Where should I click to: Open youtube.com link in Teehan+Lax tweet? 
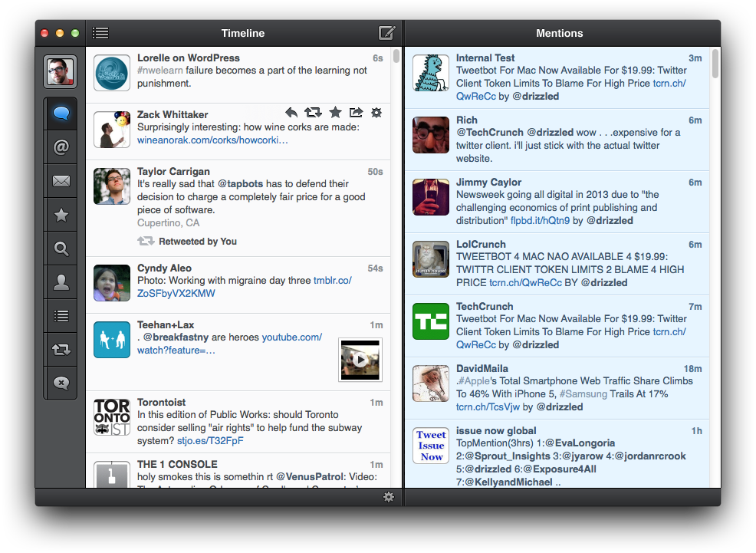229,344
